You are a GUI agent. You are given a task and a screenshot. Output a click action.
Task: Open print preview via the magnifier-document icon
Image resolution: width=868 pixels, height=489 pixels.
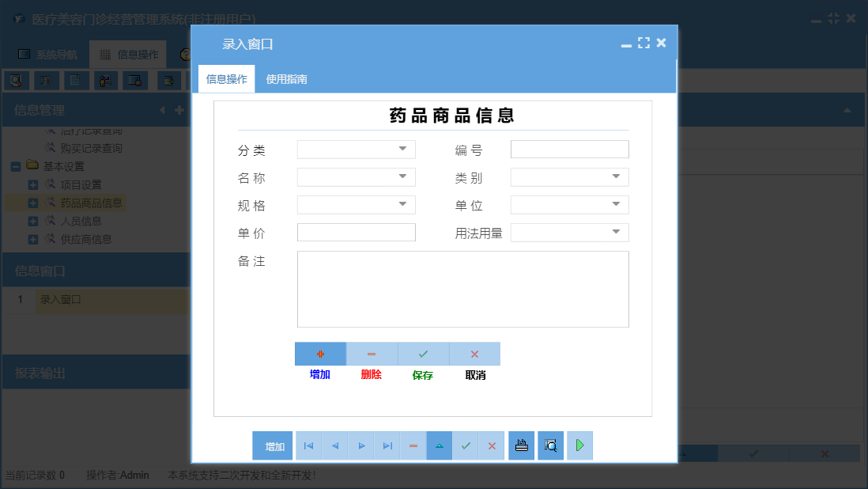550,445
